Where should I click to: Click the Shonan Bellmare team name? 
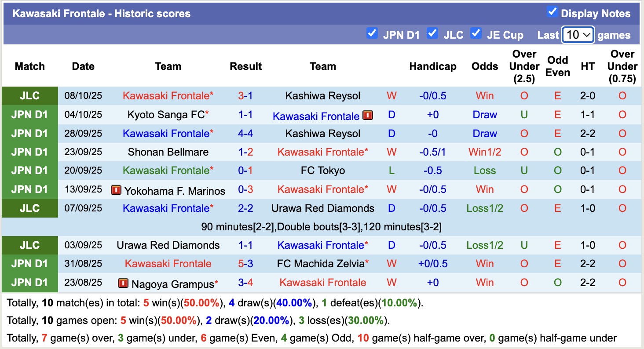click(168, 152)
